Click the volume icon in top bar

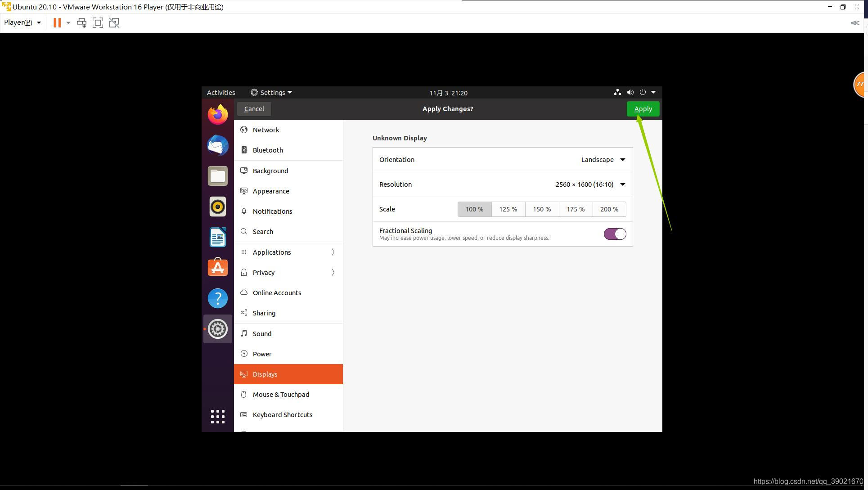click(x=630, y=92)
